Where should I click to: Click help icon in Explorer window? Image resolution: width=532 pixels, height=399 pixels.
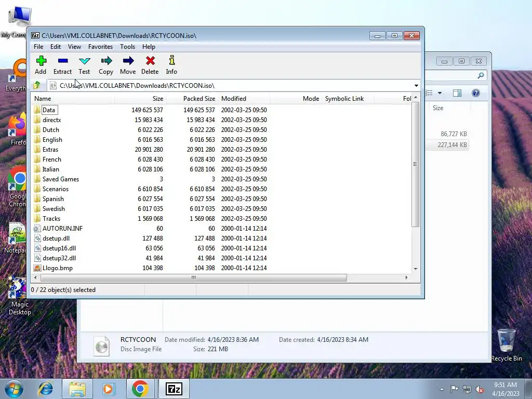pos(476,93)
